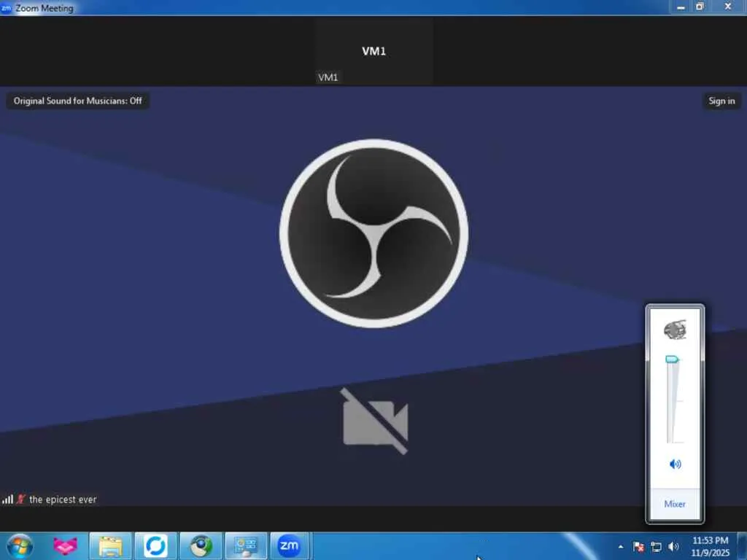Click the network tray icon
This screenshot has width=747, height=560.
(656, 547)
